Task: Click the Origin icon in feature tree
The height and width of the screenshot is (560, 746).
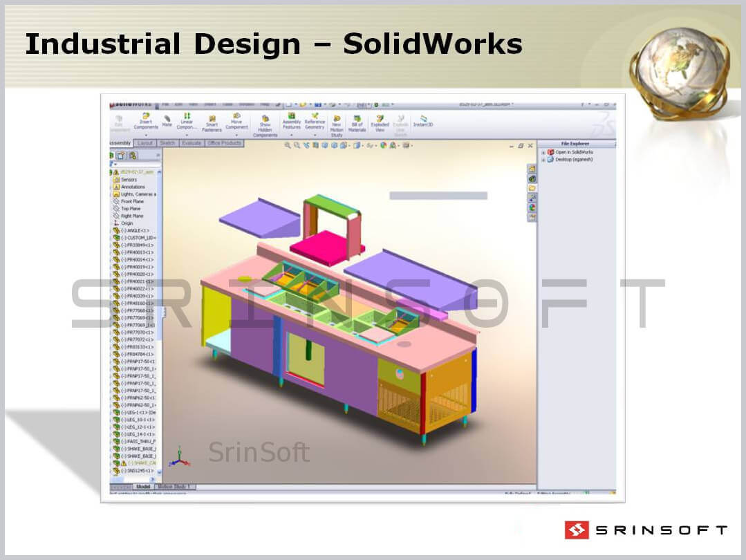Action: (116, 223)
